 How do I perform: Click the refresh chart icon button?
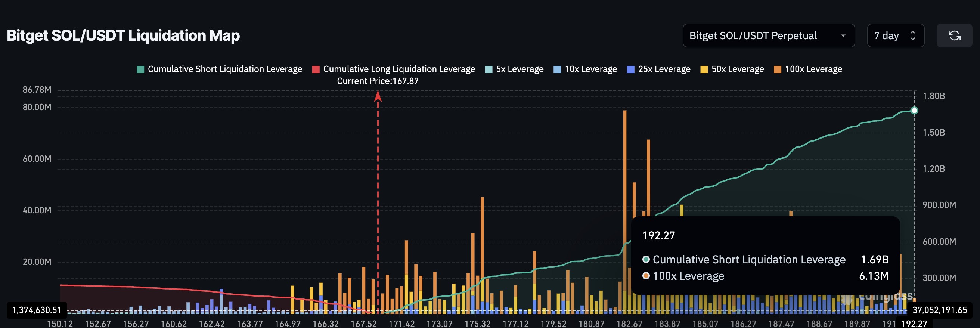click(x=954, y=35)
